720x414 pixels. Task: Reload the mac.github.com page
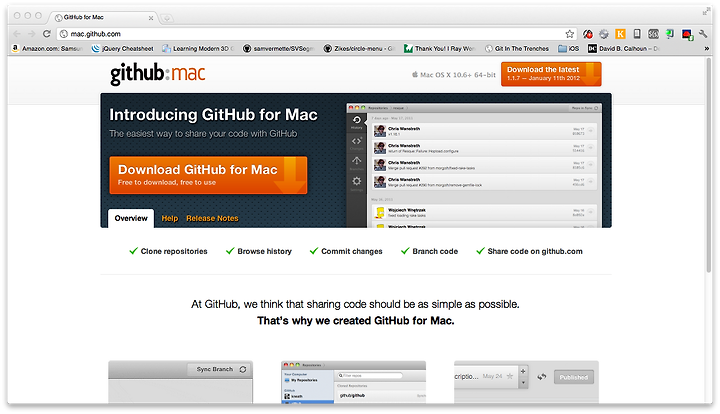point(46,34)
